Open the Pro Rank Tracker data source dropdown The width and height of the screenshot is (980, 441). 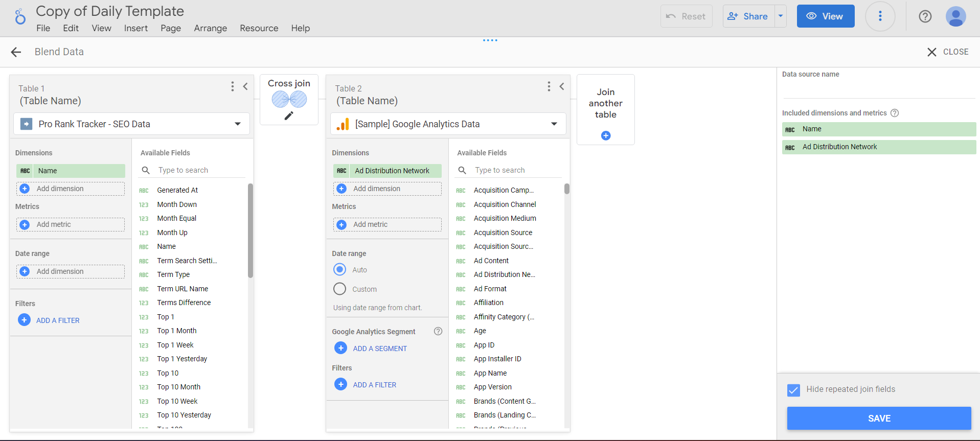click(131, 124)
